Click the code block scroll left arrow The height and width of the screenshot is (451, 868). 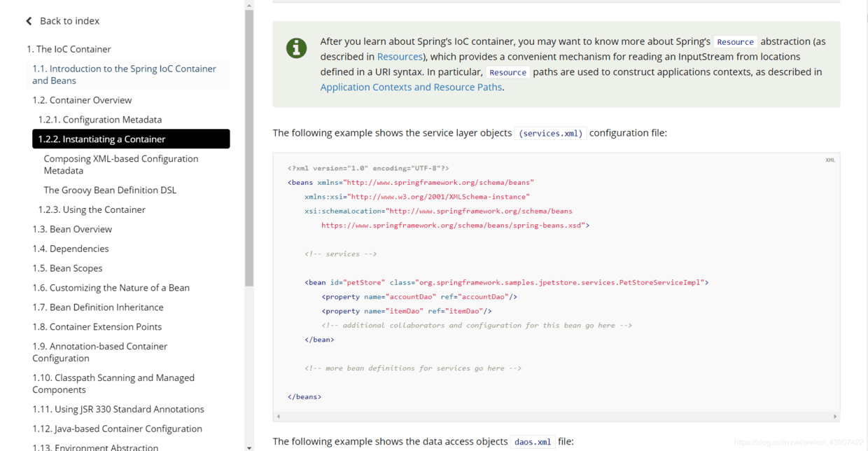coord(278,416)
